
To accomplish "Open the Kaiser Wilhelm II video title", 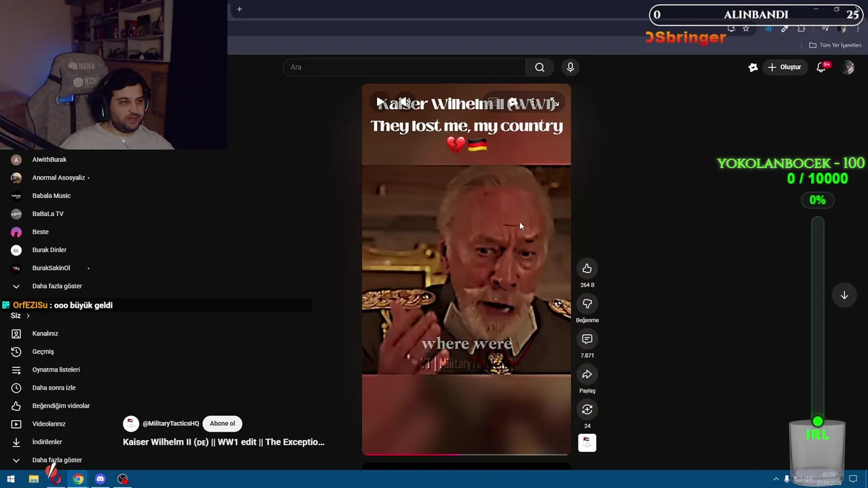I will [x=224, y=442].
